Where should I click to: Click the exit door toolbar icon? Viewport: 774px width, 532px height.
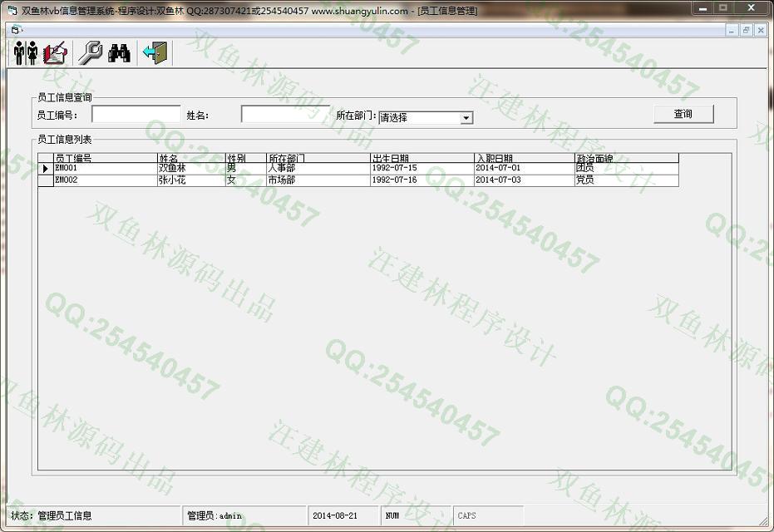click(x=155, y=53)
